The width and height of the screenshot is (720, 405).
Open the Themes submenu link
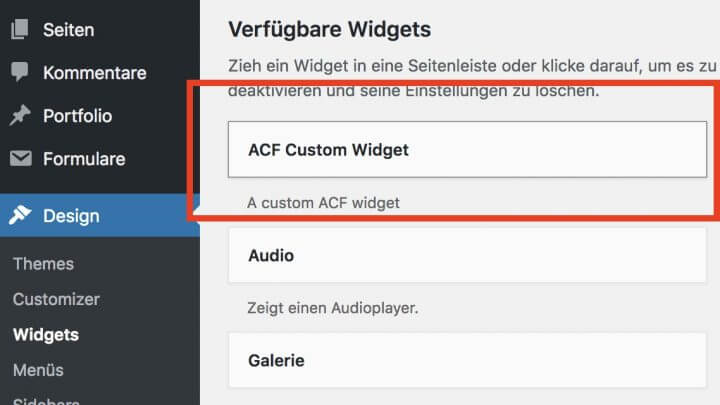coord(43,264)
